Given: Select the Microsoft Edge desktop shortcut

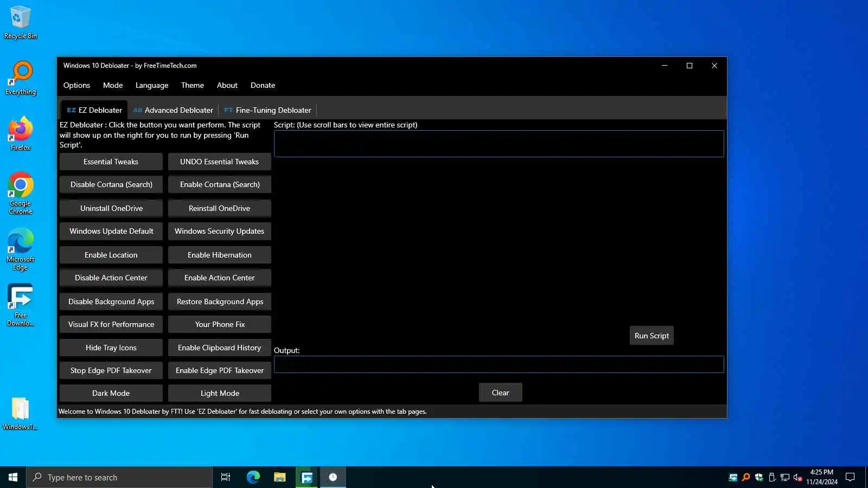Looking at the screenshot, I should click(21, 249).
